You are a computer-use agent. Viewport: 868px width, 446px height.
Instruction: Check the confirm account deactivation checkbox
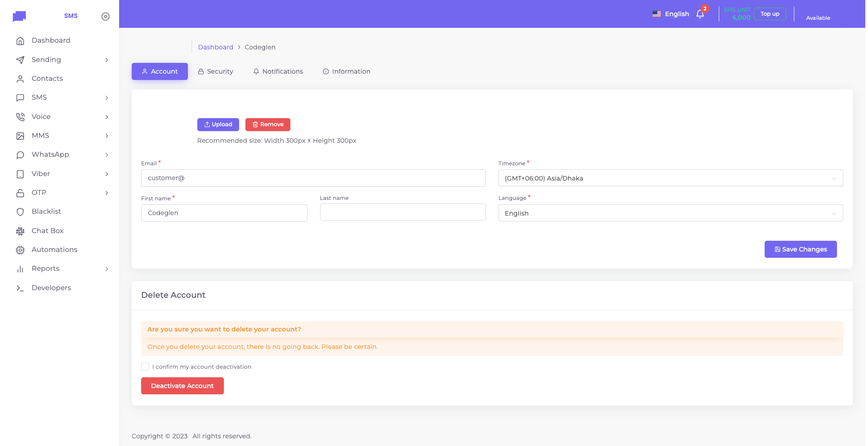point(145,367)
